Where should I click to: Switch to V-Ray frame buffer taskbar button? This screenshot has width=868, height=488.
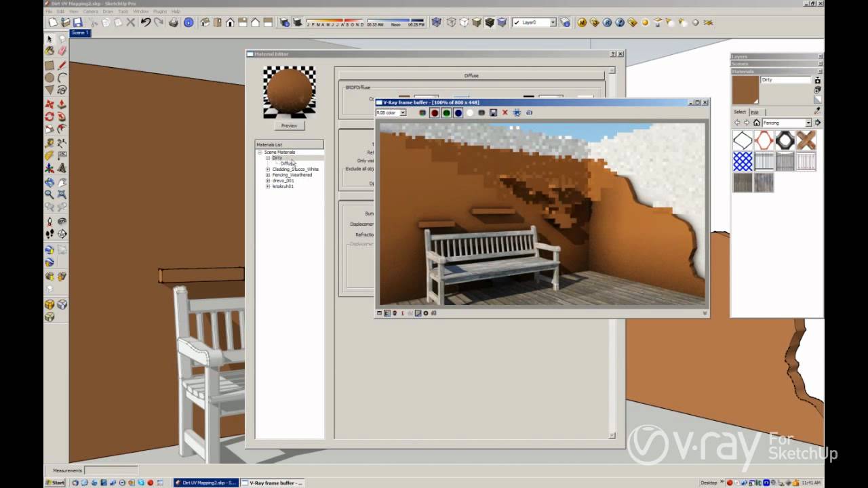(272, 483)
